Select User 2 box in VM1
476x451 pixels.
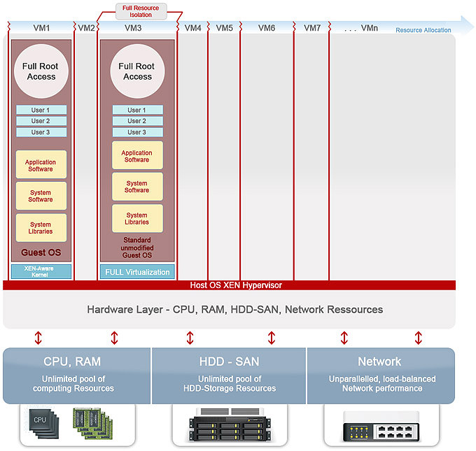coord(41,121)
